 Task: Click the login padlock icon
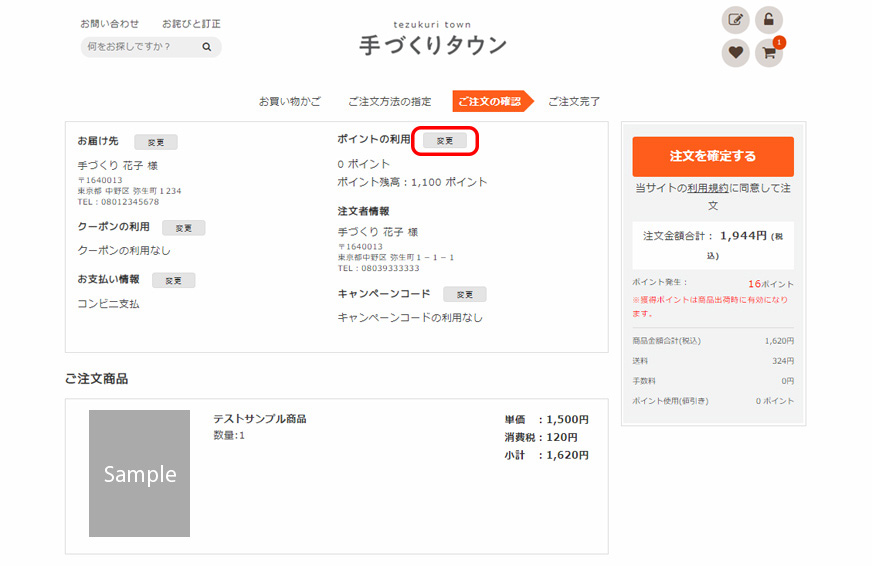pos(768,20)
